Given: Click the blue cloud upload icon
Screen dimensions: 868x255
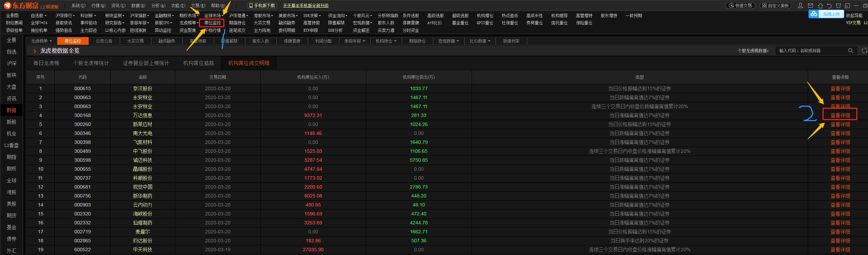Looking at the screenshot, I should coord(814,14).
